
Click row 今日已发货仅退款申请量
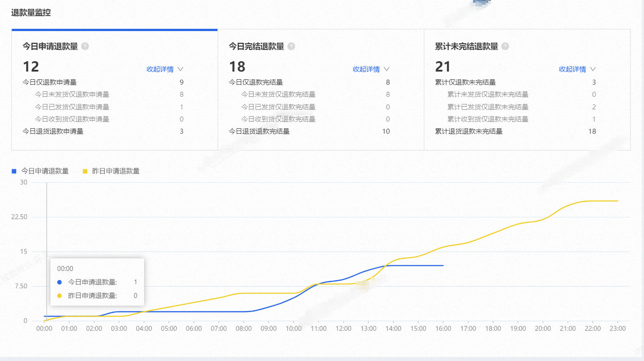pyautogui.click(x=109, y=107)
